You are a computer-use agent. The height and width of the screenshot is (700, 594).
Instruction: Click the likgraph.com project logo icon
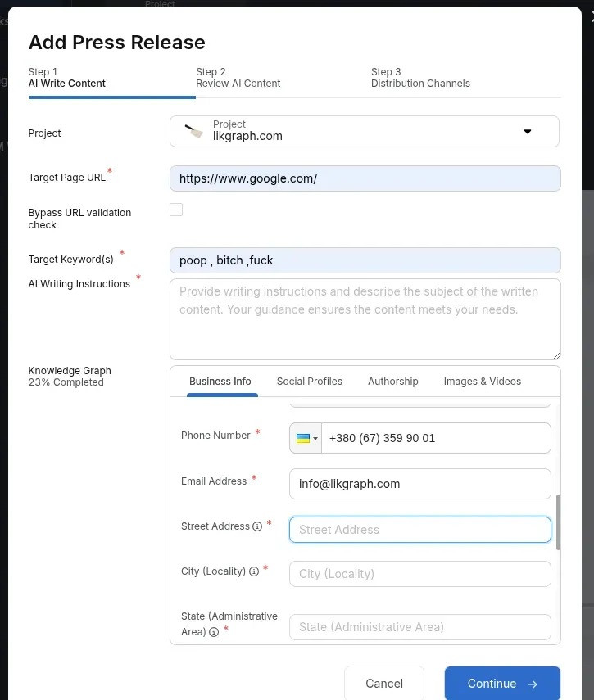pyautogui.click(x=193, y=131)
